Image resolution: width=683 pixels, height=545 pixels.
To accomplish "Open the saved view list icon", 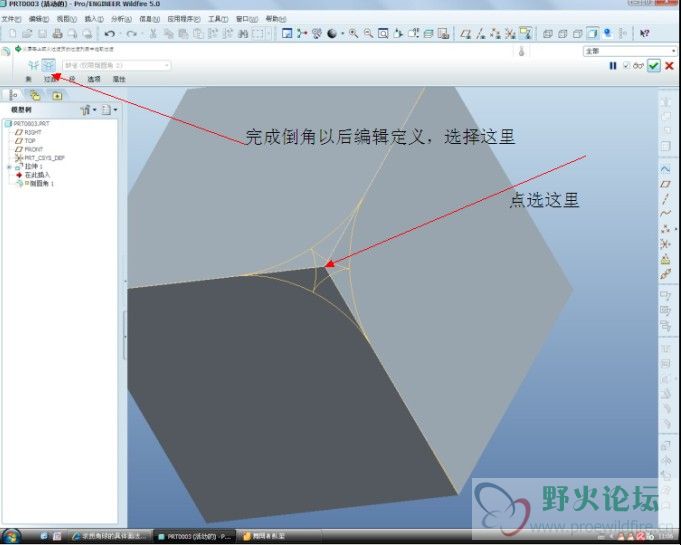I will pyautogui.click(x=413, y=34).
